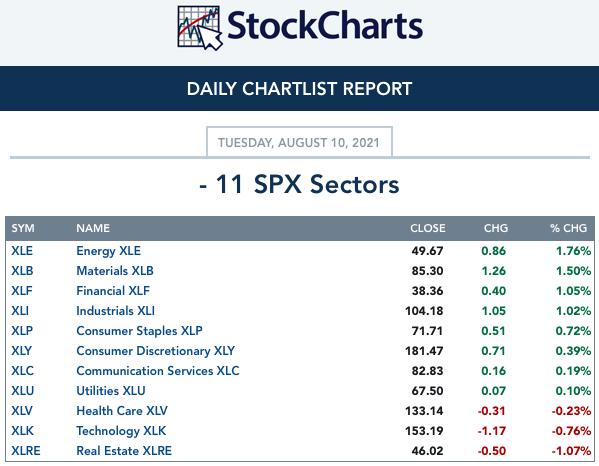The image size is (599, 466).
Task: Click the % CHG column header
Action: [568, 228]
